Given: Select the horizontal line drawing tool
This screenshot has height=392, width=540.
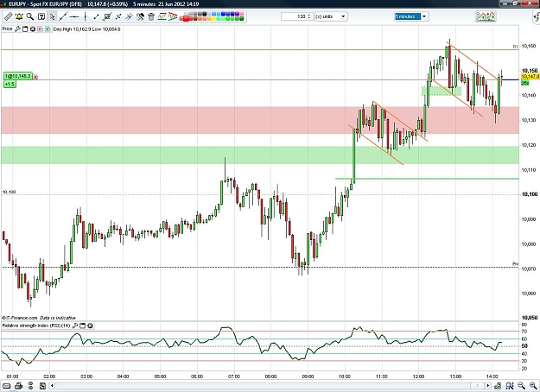Looking at the screenshot, I should coord(74,16).
